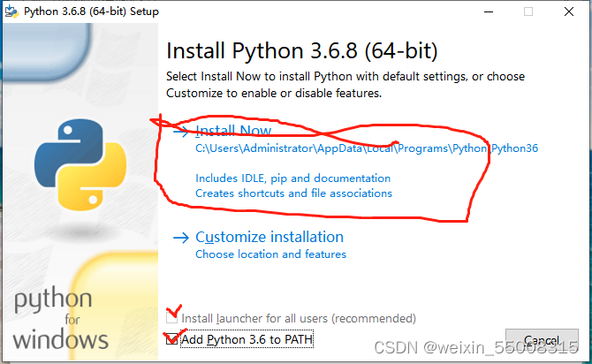Minimize the Python Setup window

(489, 11)
